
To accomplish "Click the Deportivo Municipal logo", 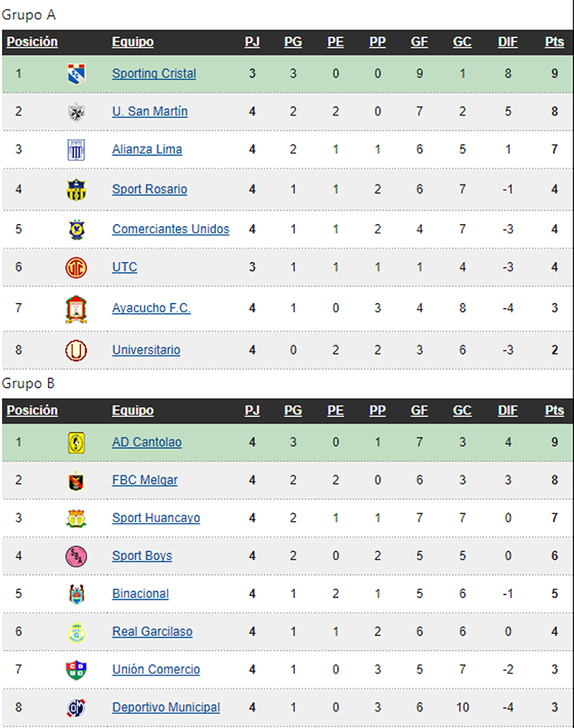I will tap(76, 708).
